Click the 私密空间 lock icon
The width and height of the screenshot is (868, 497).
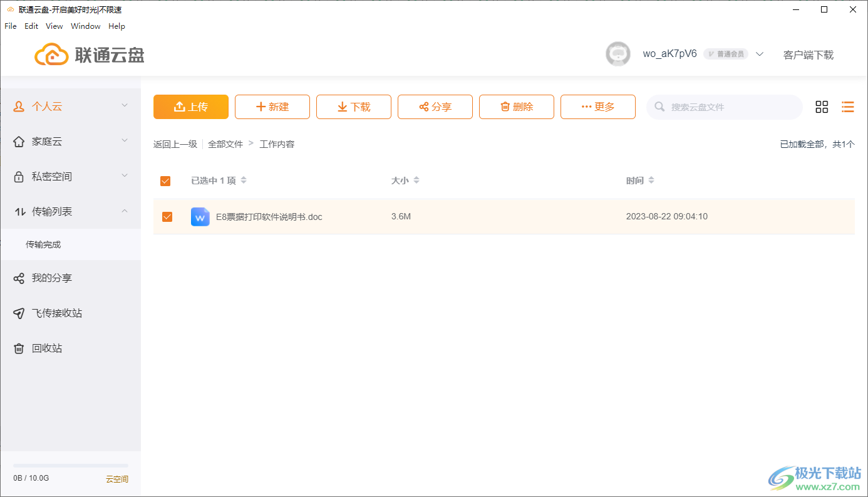click(19, 177)
